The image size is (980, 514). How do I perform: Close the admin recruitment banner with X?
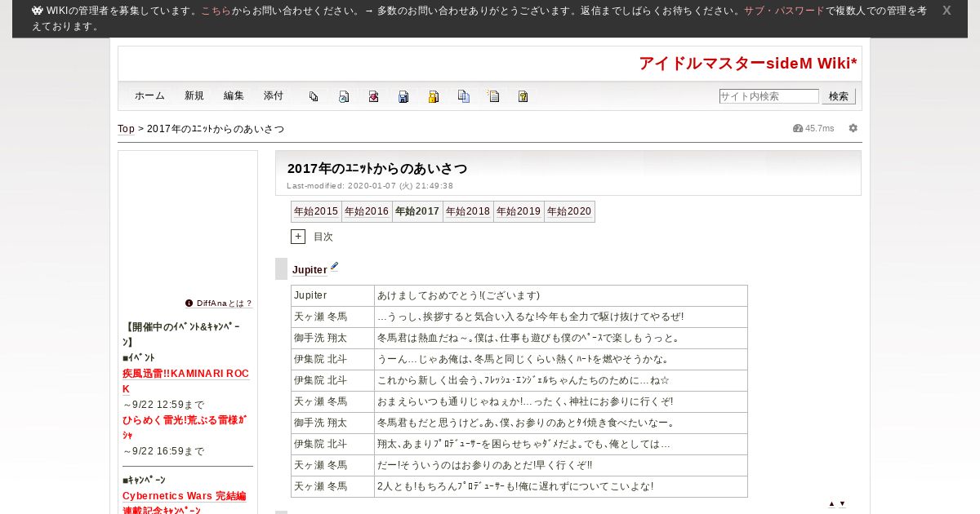(947, 11)
